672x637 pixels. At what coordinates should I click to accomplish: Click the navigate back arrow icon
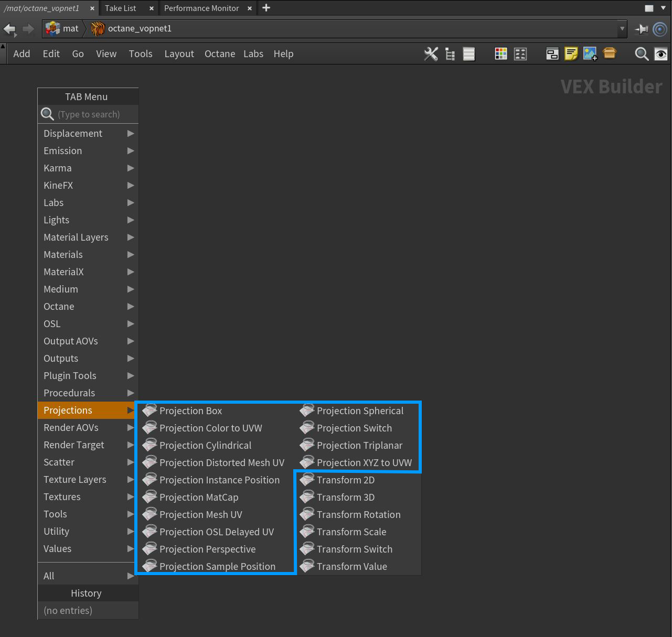tap(10, 29)
